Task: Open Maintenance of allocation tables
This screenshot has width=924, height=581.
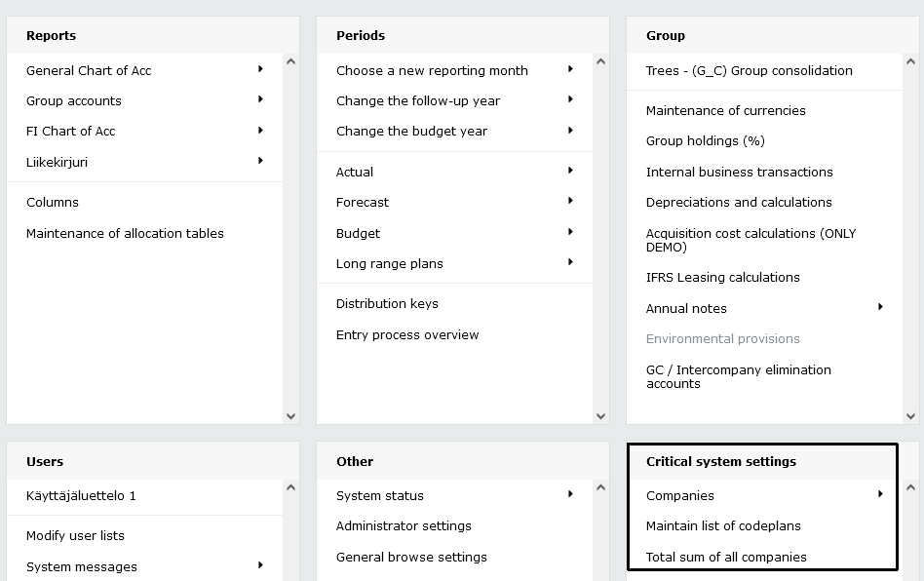Action: pos(125,233)
